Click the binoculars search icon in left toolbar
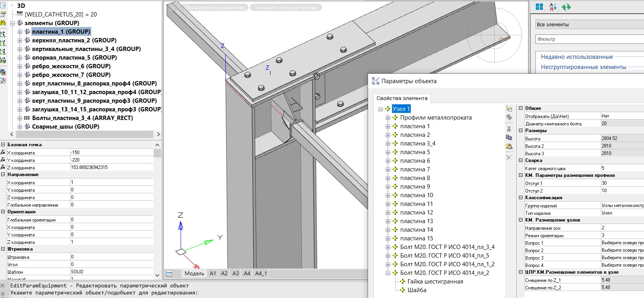Viewport: 644px width, 298px height. click(3, 23)
